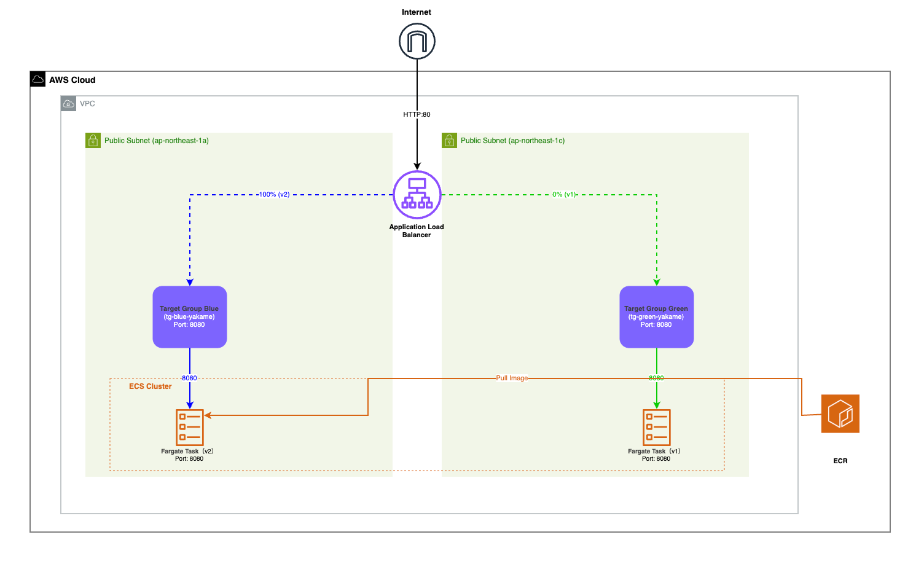
Task: Click the Internet label
Action: (417, 12)
